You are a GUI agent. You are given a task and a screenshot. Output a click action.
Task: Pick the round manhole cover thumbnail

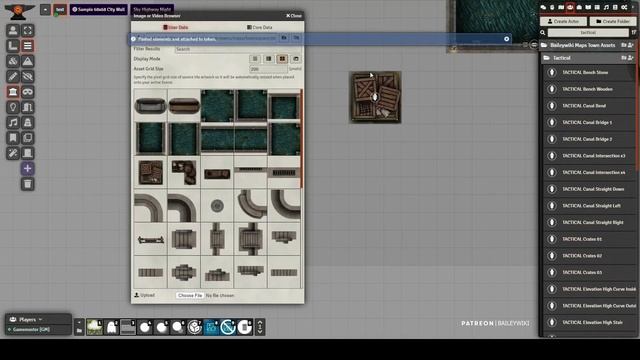(x=217, y=206)
